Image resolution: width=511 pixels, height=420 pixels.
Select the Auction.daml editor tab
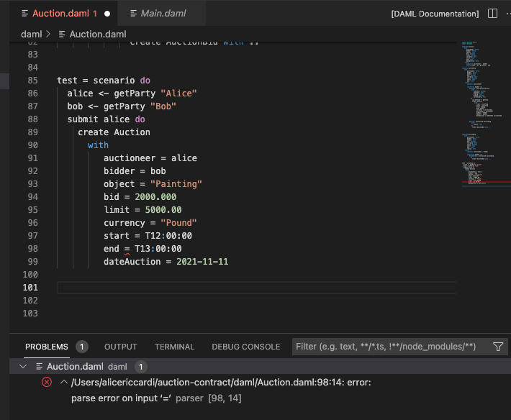pyautogui.click(x=61, y=14)
